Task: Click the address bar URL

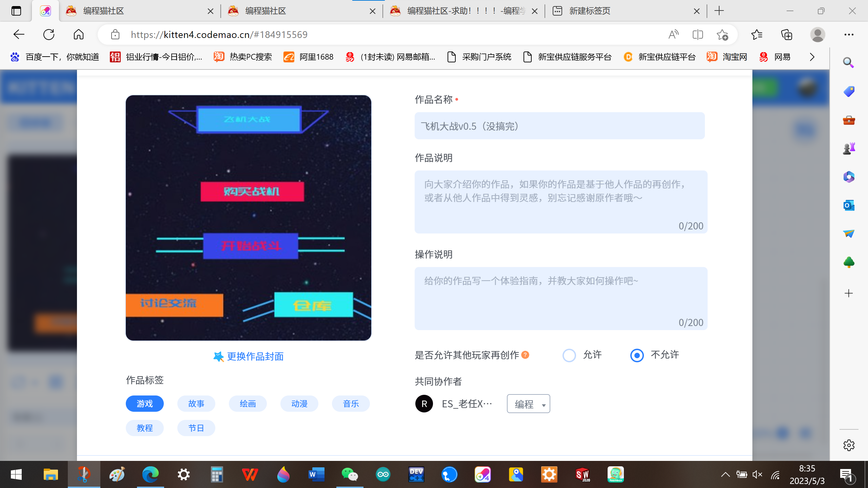Action: click(x=219, y=35)
